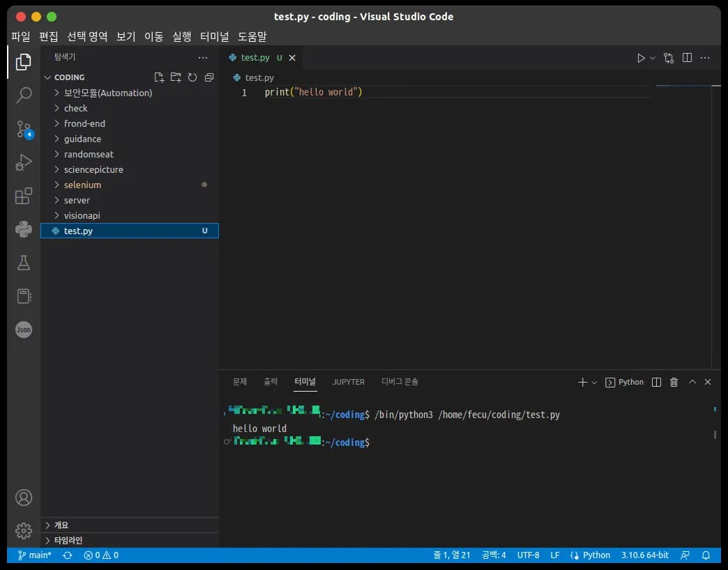Open the 터미널 menu
The width and height of the screenshot is (728, 570).
pos(215,36)
